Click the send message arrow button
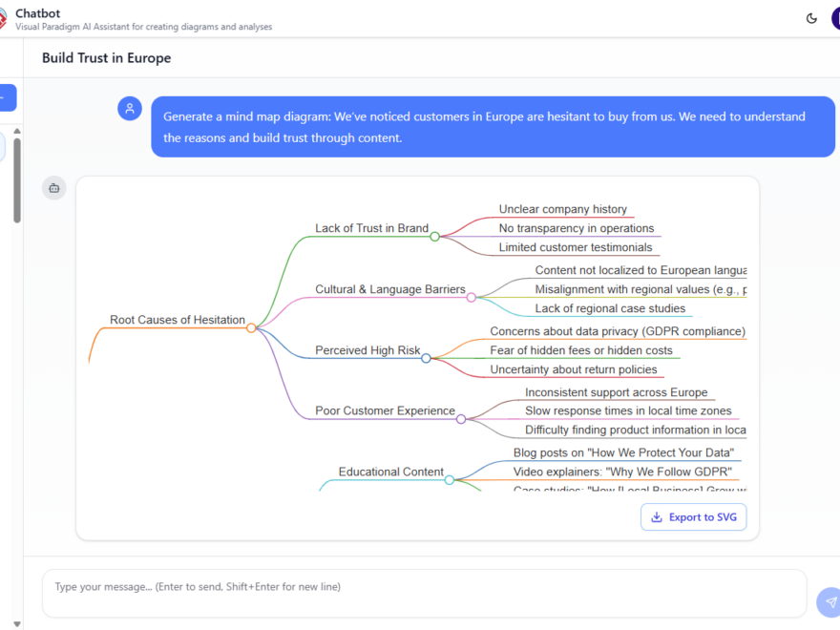Image resolution: width=840 pixels, height=630 pixels. tap(829, 602)
